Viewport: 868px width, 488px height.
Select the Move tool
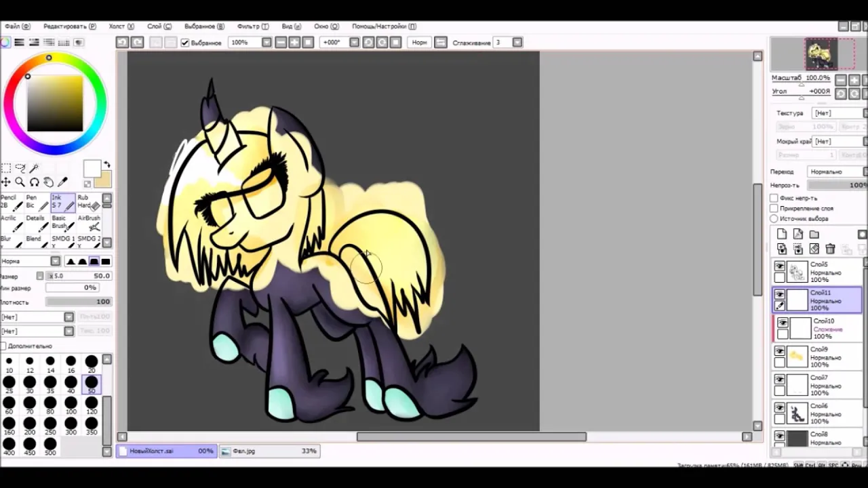tap(6, 182)
